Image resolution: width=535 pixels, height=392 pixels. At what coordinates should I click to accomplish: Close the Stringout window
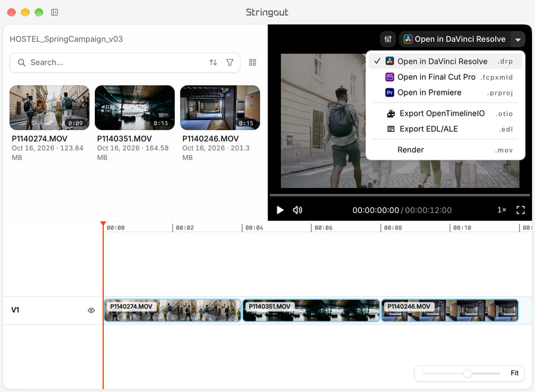pyautogui.click(x=11, y=13)
